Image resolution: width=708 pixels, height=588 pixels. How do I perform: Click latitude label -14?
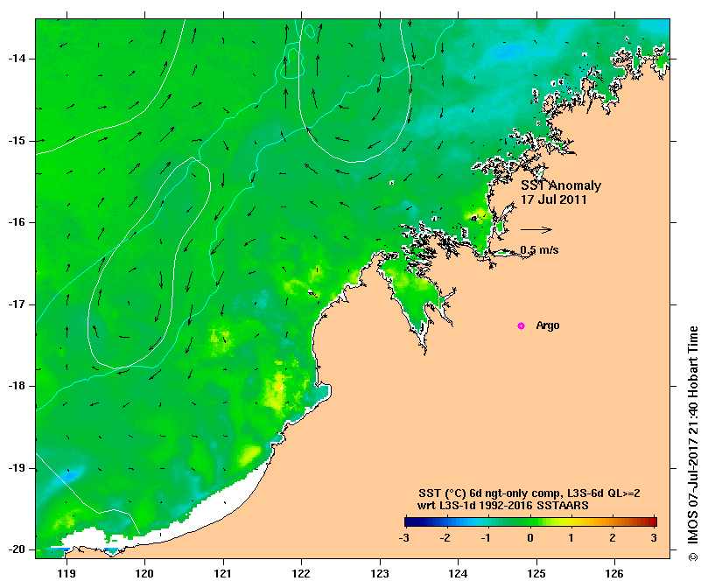(x=17, y=59)
